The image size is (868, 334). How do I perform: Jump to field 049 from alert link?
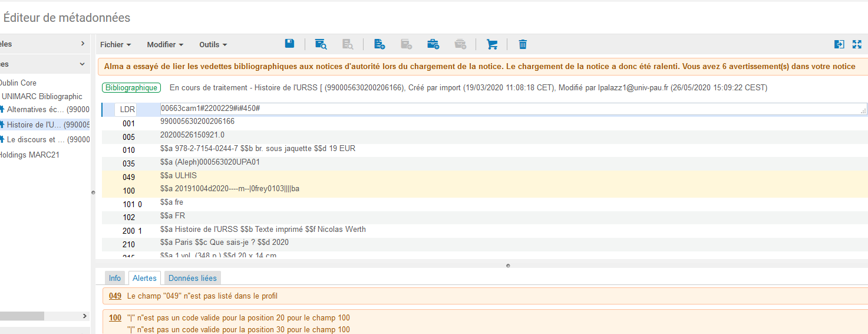click(x=115, y=296)
